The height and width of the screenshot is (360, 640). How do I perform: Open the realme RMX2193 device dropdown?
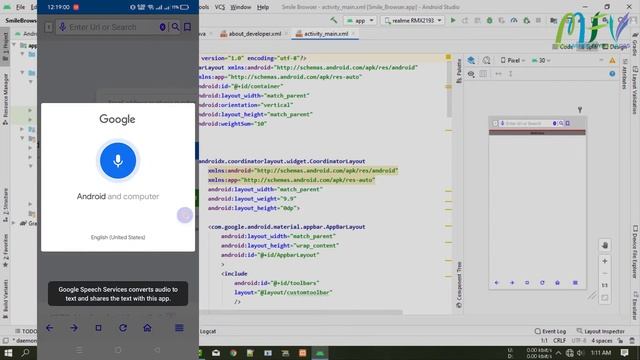413,20
